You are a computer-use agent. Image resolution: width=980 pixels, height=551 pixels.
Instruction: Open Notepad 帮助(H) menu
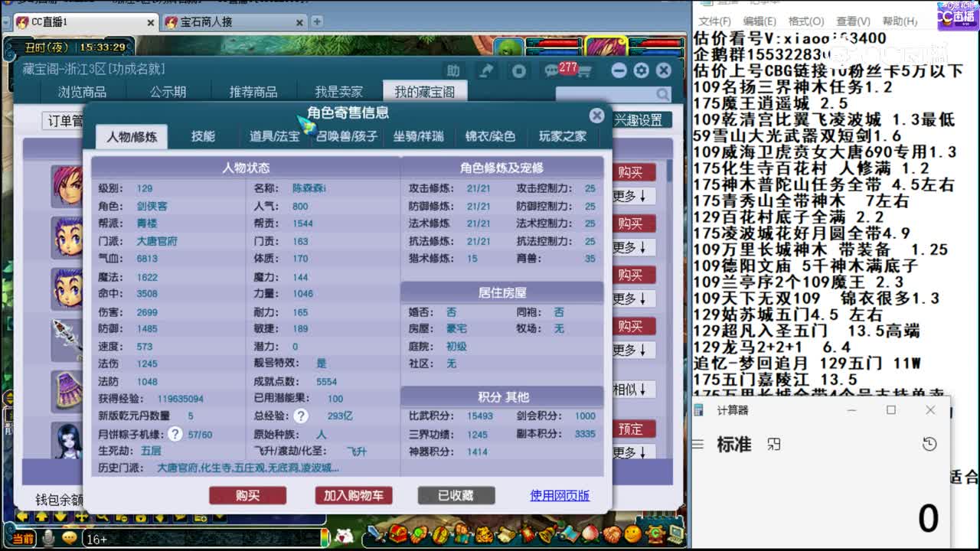[x=900, y=21]
